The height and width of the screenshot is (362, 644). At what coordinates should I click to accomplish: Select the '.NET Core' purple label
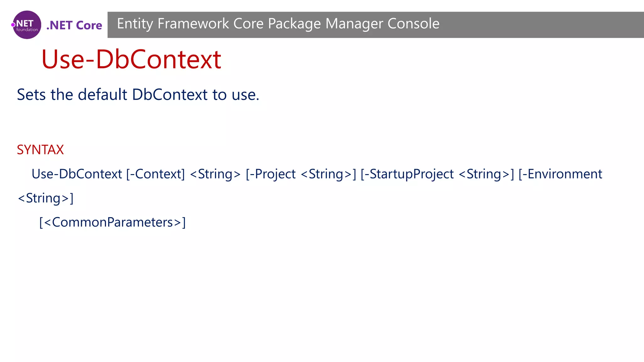[x=74, y=25]
